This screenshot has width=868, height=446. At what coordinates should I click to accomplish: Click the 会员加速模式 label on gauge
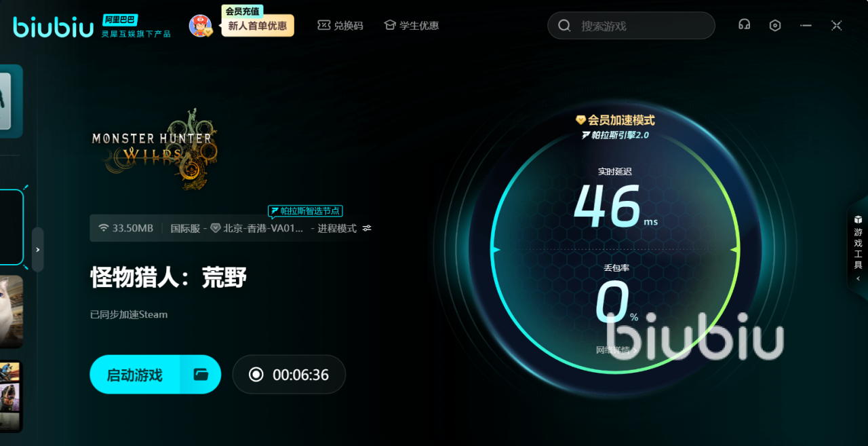[615, 120]
